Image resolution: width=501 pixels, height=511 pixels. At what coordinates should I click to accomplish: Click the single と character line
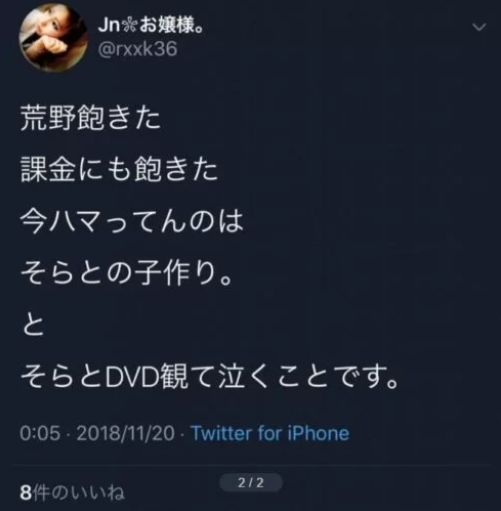(33, 325)
